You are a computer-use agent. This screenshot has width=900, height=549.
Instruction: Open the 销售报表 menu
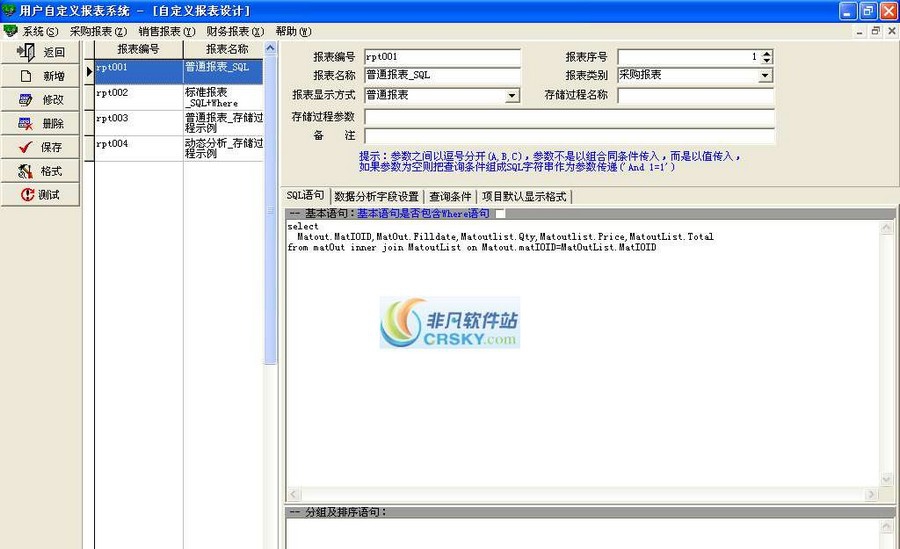(167, 32)
